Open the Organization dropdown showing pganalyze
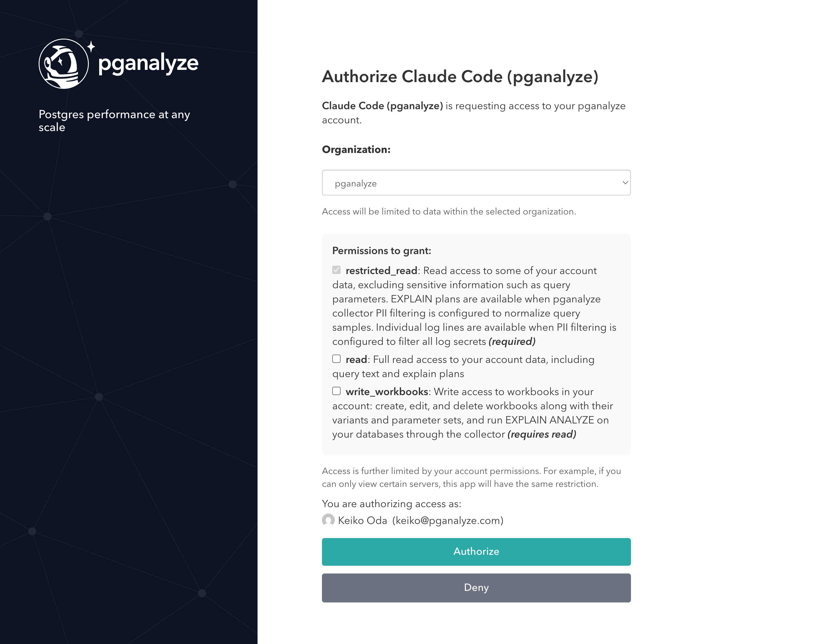This screenshot has height=644, width=837. tap(476, 183)
